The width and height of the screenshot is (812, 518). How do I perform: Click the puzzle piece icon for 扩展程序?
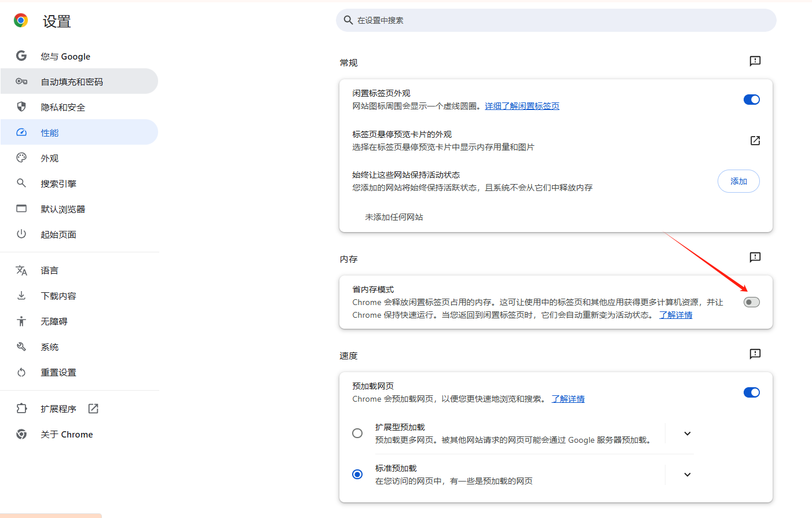(x=21, y=409)
